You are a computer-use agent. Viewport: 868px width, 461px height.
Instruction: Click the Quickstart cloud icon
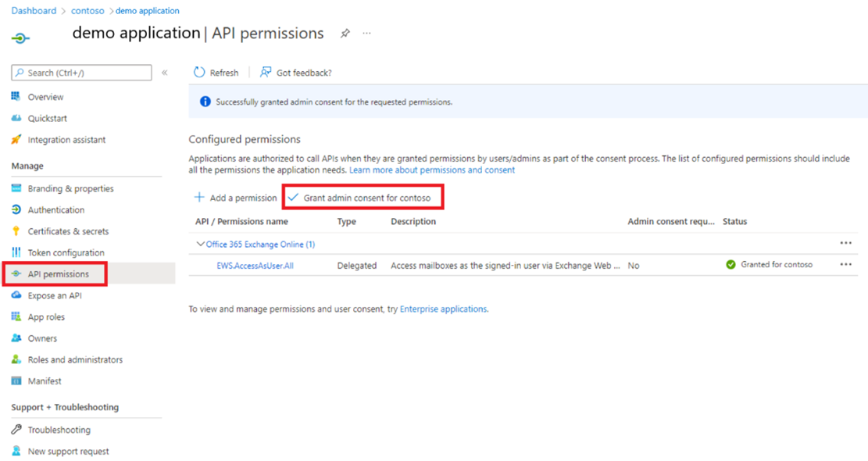click(x=16, y=118)
